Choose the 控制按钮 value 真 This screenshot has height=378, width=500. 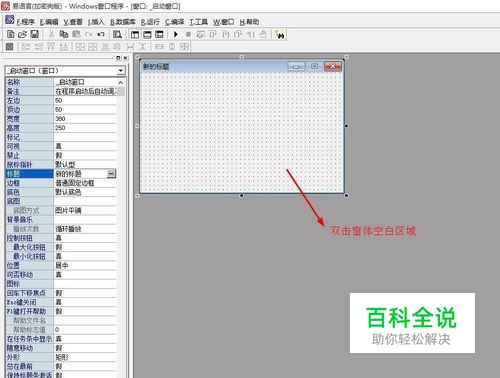pos(85,238)
